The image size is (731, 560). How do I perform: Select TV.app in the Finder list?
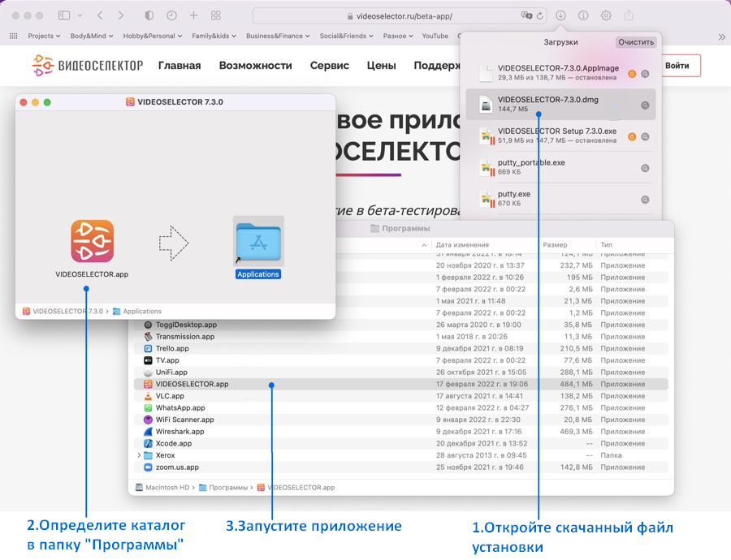[401, 360]
